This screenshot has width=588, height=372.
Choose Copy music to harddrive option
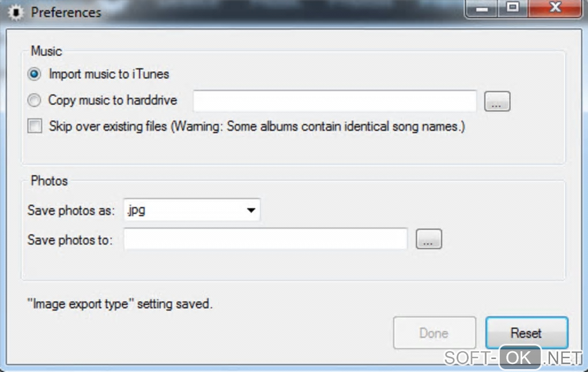(34, 100)
